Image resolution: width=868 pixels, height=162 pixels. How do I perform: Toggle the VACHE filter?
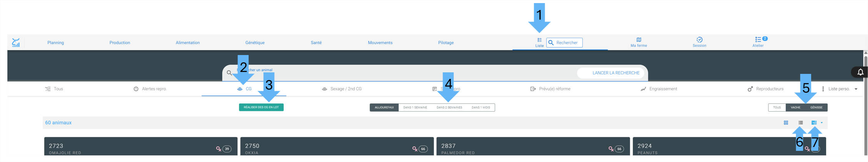[796, 107]
